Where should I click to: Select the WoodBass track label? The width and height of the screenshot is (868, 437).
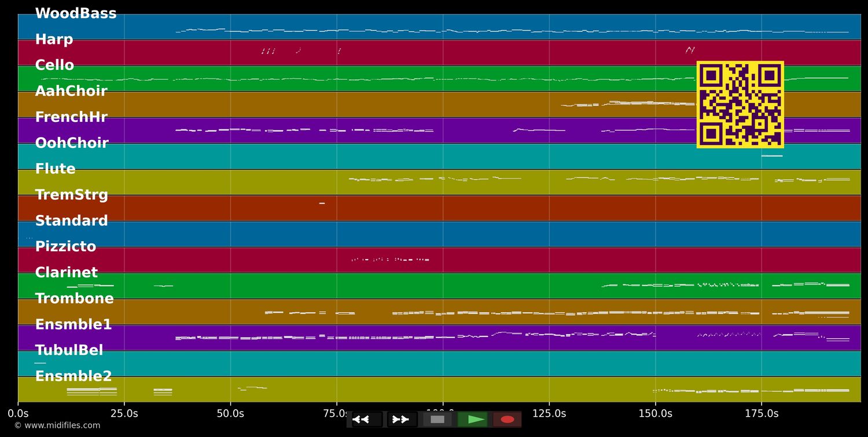coord(75,14)
